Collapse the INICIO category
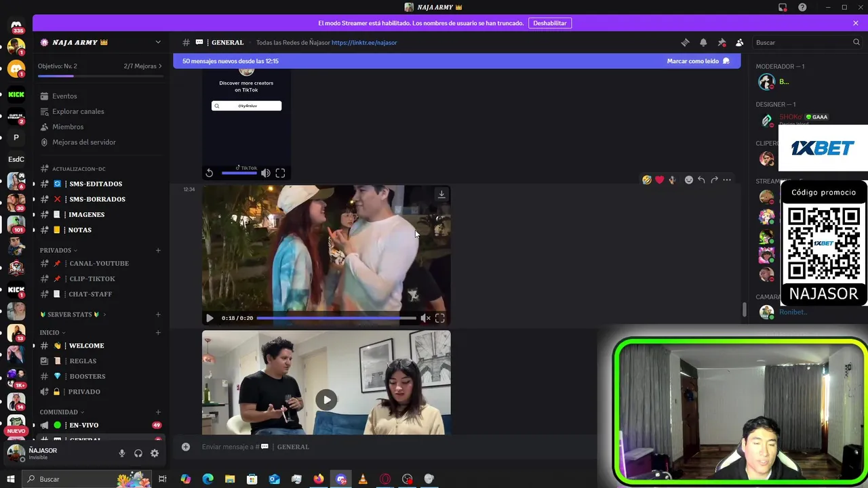 pyautogui.click(x=52, y=333)
